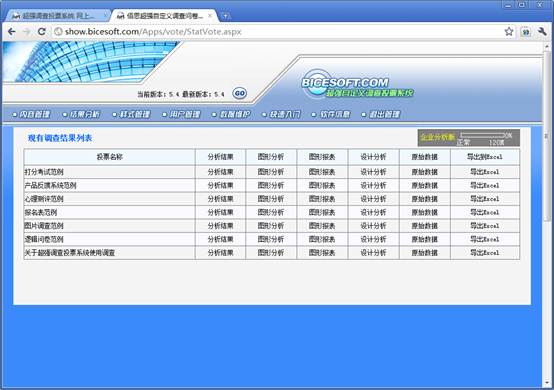The image size is (554, 390).
Task: Export 关于超强调查投票系统使用调查 to Excel
Action: (485, 253)
